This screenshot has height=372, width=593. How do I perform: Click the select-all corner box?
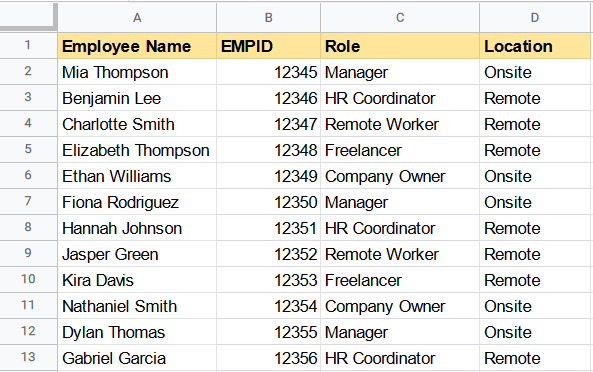(x=28, y=16)
